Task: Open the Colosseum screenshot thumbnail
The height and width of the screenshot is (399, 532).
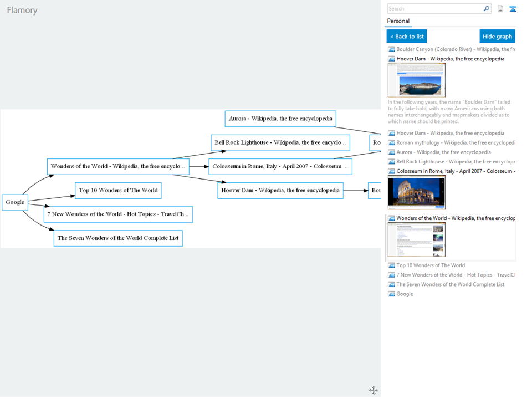Action: [417, 193]
